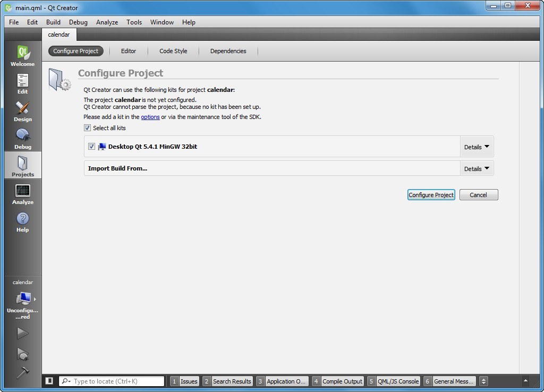This screenshot has width=544, height=392.
Task: Open the Welcome mode
Action: pos(22,55)
